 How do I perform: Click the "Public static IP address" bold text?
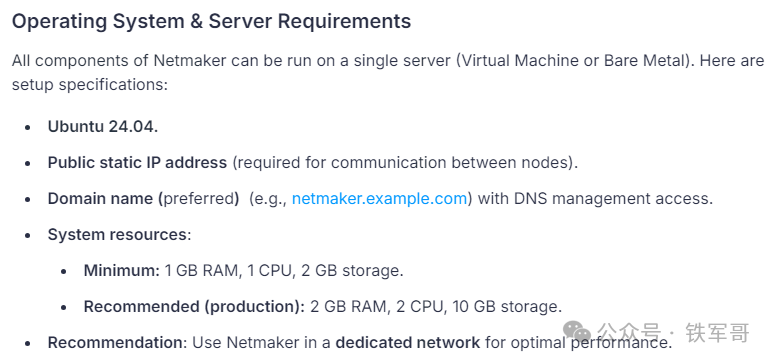[137, 162]
